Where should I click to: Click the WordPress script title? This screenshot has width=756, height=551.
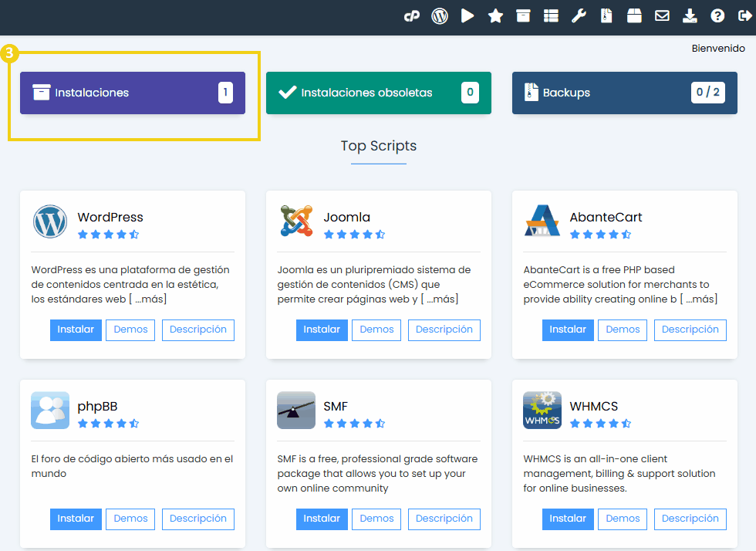(x=110, y=217)
